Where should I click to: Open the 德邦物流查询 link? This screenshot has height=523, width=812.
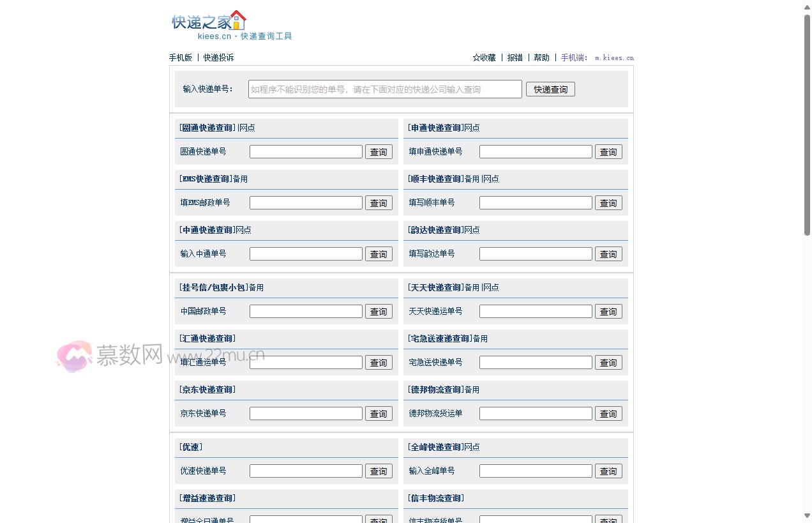(x=438, y=389)
